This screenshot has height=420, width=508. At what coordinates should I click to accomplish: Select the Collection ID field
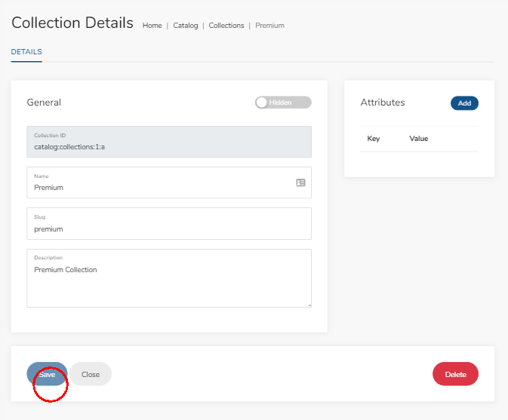pyautogui.click(x=169, y=142)
